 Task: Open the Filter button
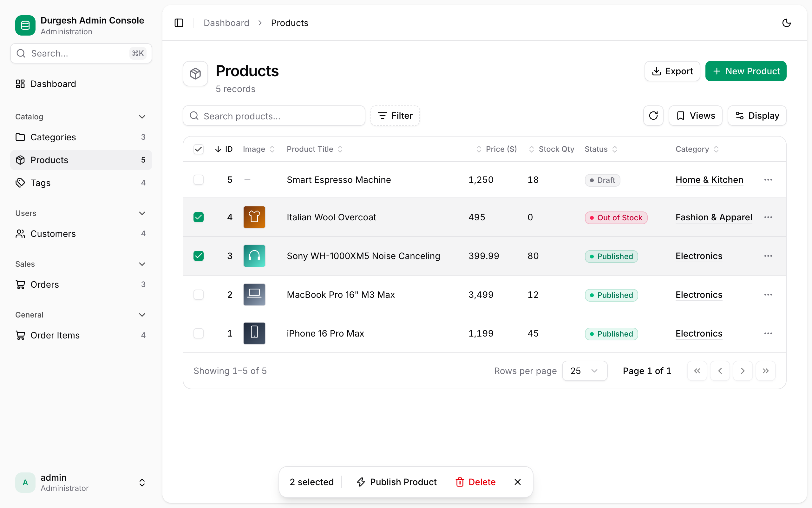point(395,116)
